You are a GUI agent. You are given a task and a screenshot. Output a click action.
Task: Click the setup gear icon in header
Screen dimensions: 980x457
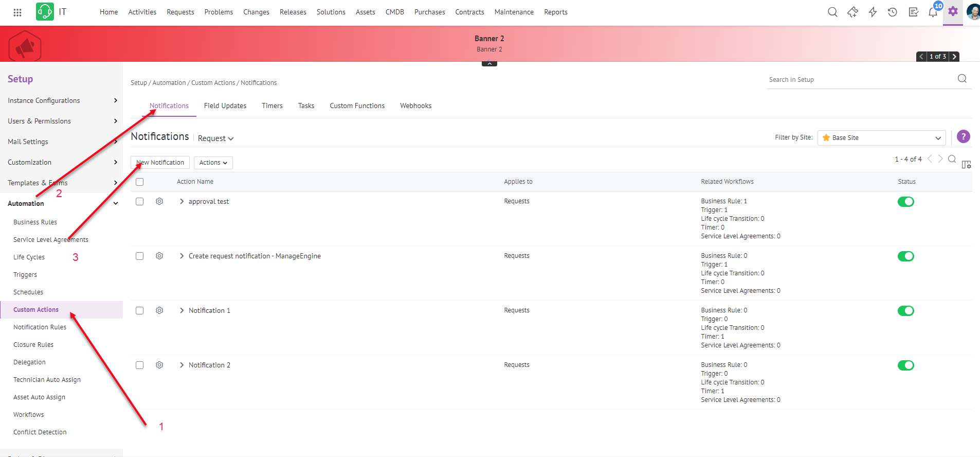[953, 11]
